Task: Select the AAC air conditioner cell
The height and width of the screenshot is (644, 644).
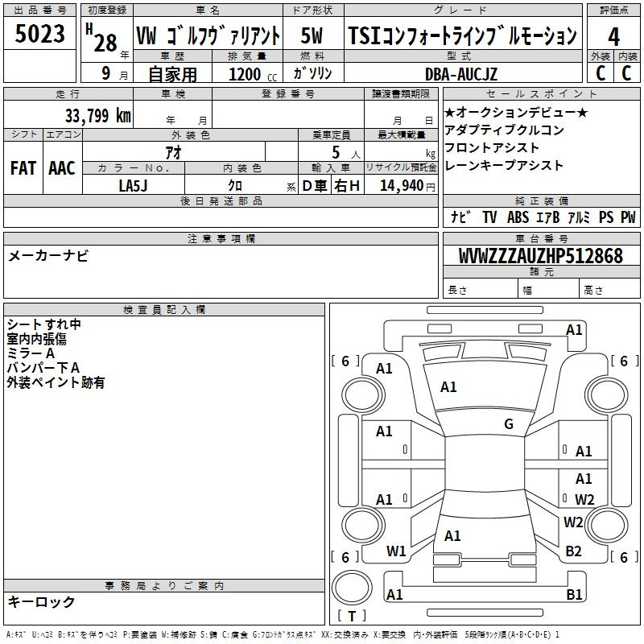Action: point(62,168)
